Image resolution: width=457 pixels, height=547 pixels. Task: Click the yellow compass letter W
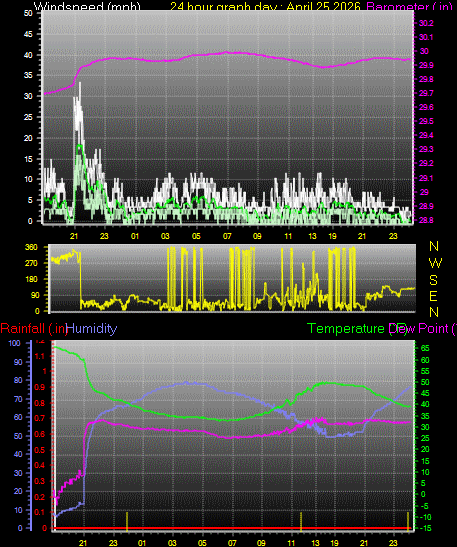pos(435,263)
